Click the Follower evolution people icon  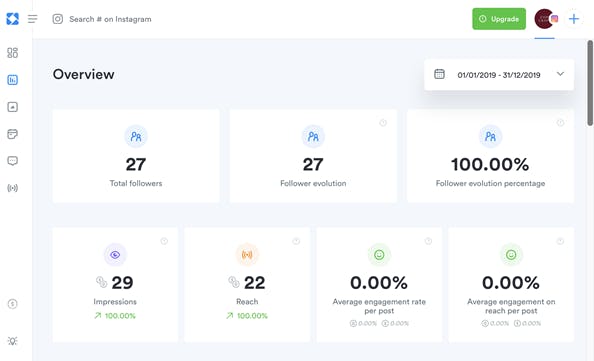313,136
